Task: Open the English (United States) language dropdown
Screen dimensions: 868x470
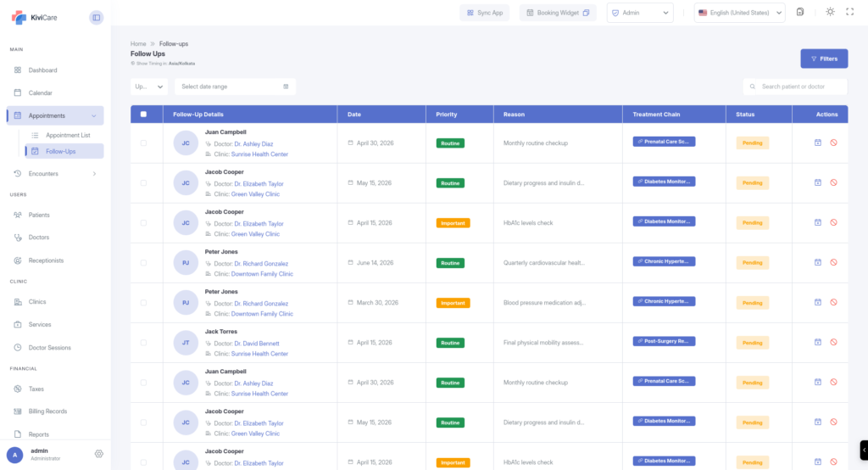Action: pyautogui.click(x=739, y=13)
